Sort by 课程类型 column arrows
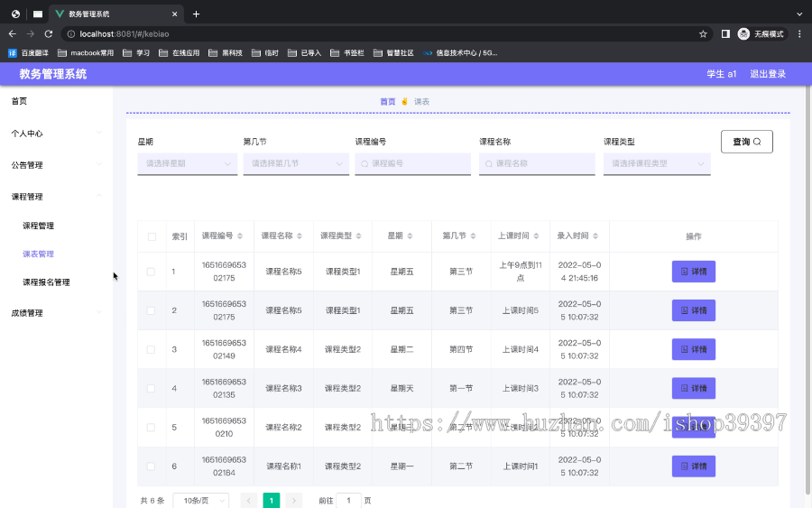 (358, 236)
